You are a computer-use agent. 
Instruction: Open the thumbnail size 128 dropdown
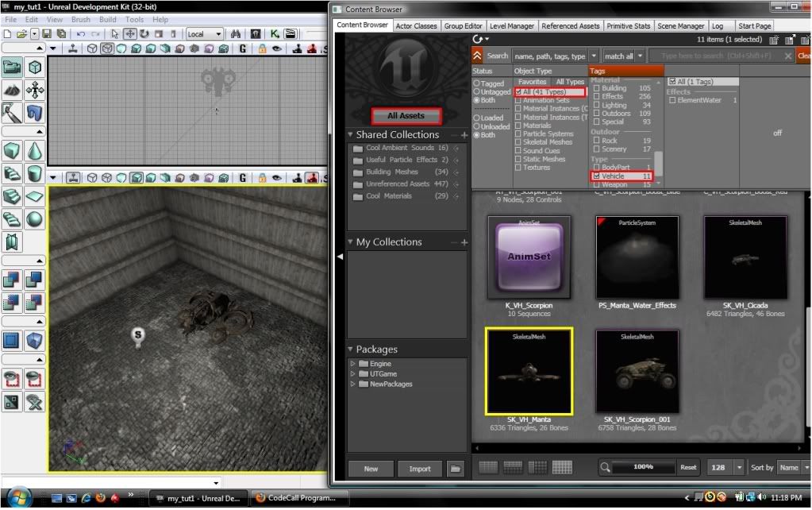point(740,468)
